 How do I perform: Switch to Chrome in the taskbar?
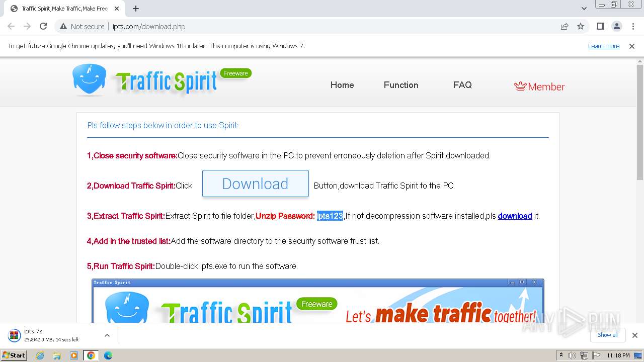91,355
